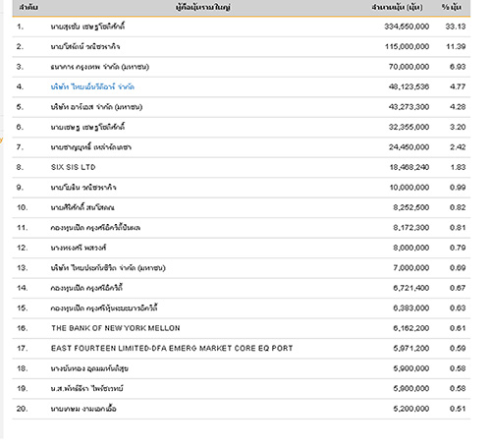Viewport: 491px width, 448px height.
Task: Click share count 10,000,000
Action: pos(409,188)
